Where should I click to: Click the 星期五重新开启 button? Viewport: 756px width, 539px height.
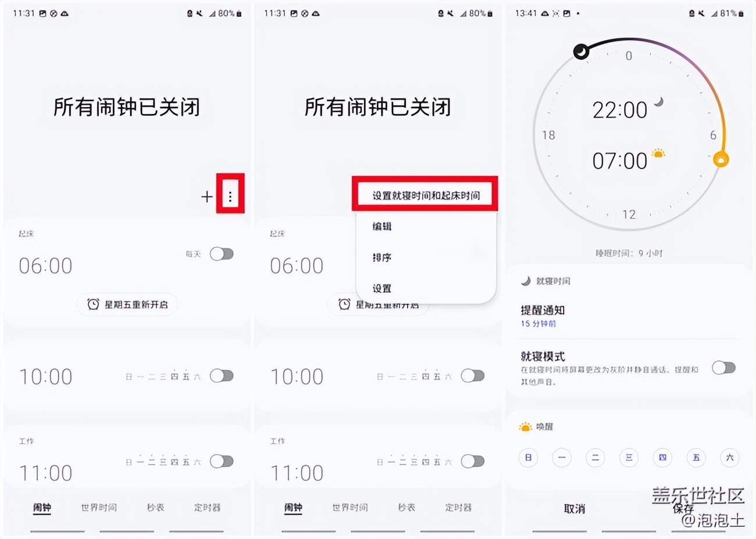126,304
